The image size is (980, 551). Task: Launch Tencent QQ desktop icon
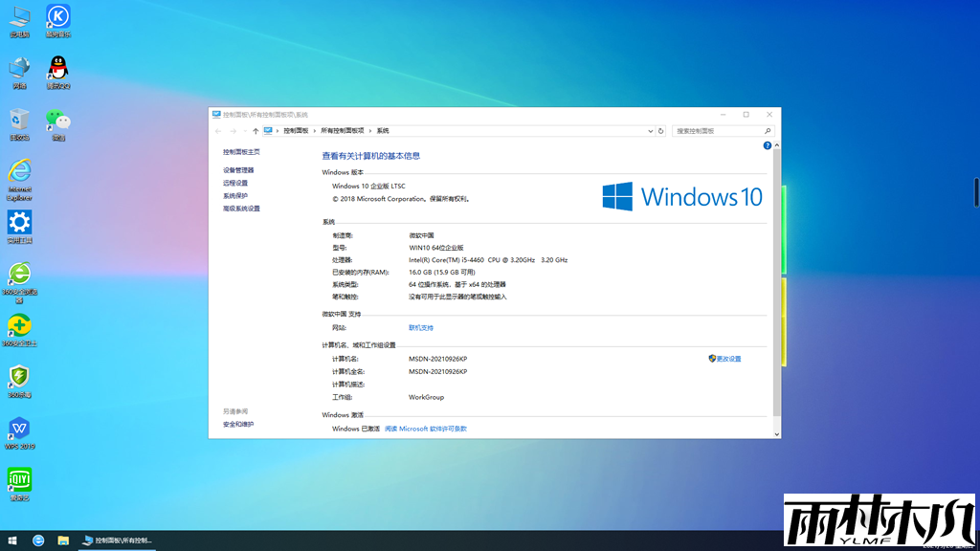(x=57, y=70)
